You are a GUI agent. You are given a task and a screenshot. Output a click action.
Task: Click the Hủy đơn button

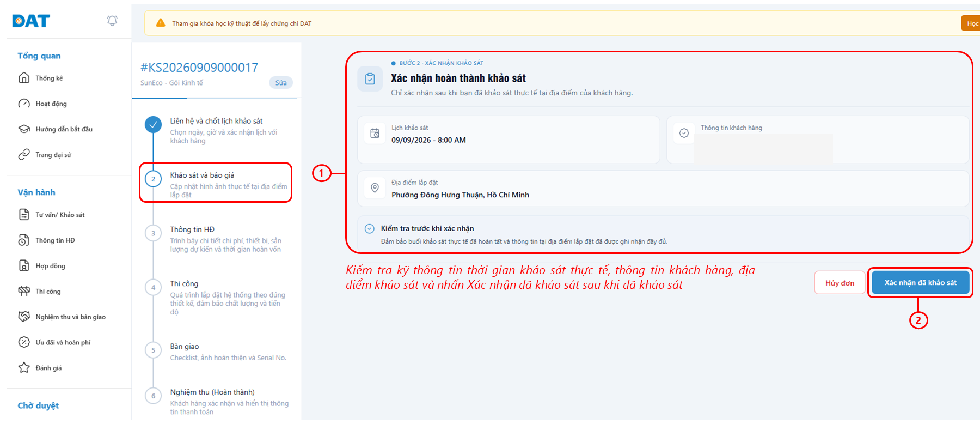pyautogui.click(x=840, y=283)
